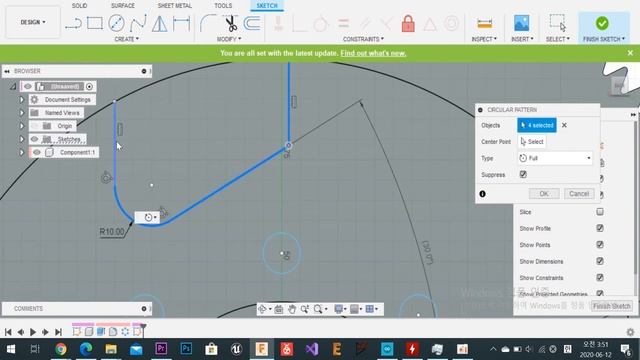Toggle Show Profile checkbox
The height and width of the screenshot is (360, 640).
(600, 228)
